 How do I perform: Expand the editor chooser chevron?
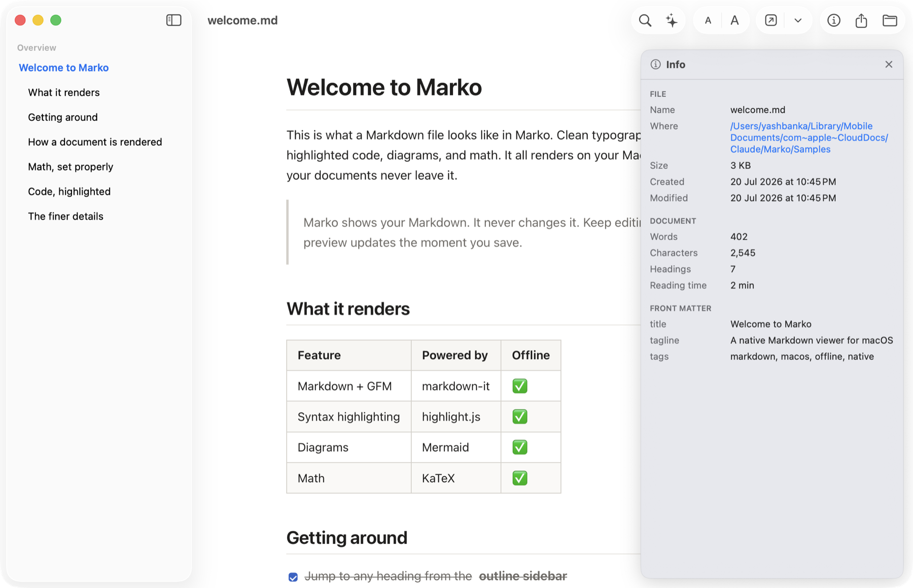(x=798, y=20)
